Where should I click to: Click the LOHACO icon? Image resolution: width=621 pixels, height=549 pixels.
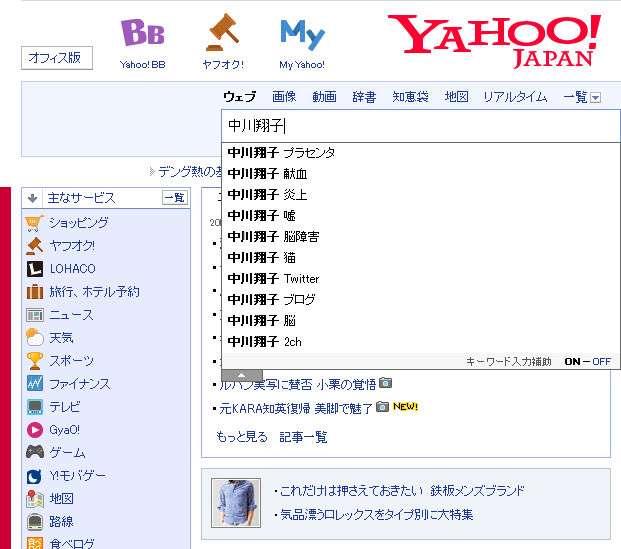pyautogui.click(x=34, y=269)
